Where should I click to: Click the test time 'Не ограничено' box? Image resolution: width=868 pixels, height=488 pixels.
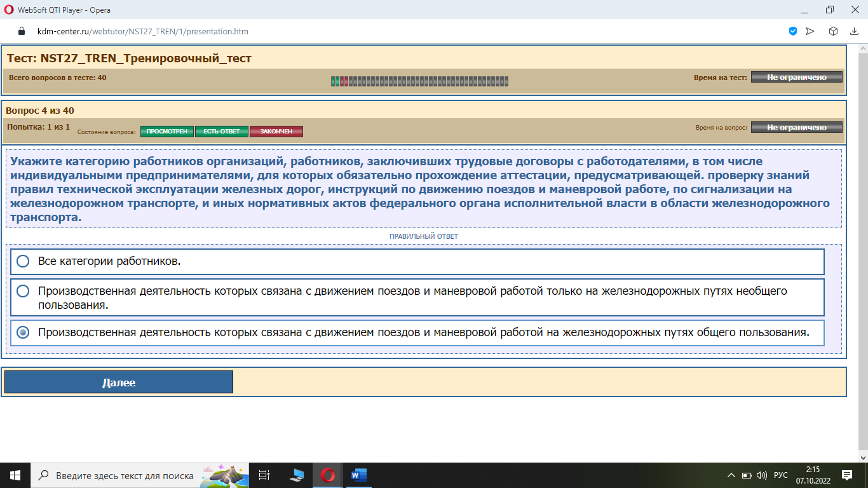[x=797, y=77]
